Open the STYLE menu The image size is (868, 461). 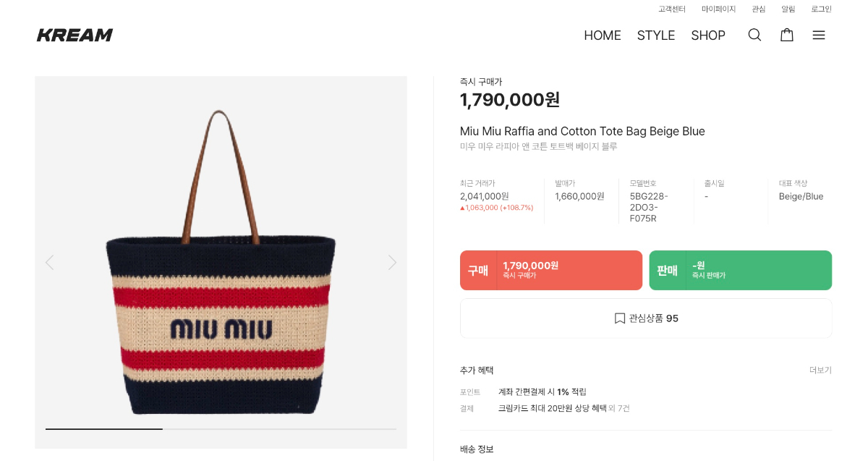(655, 35)
